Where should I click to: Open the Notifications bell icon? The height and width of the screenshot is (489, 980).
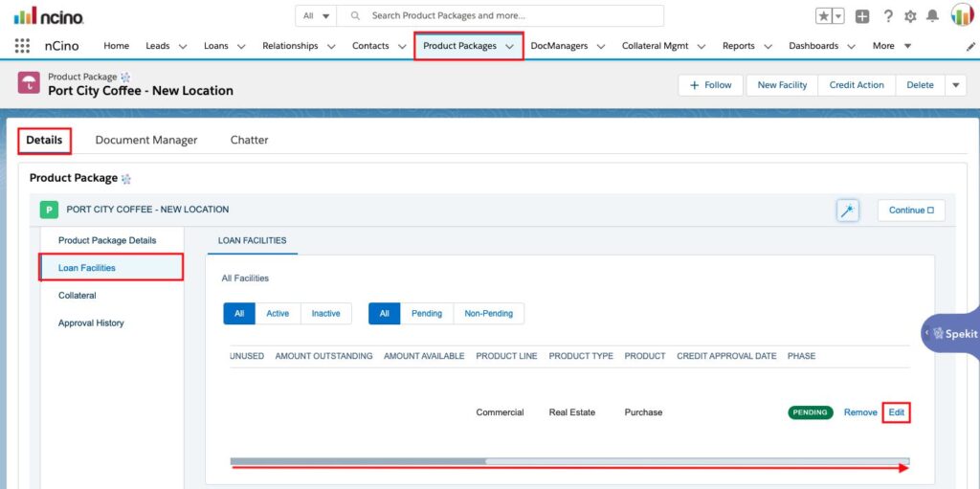point(932,16)
